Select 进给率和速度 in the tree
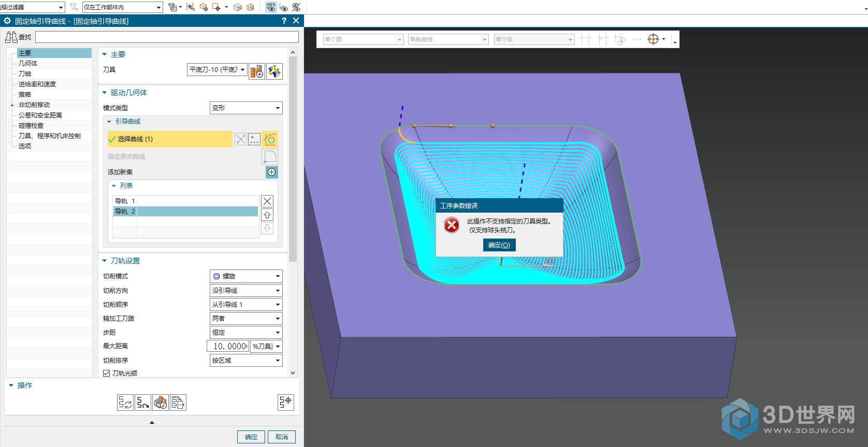 (x=37, y=84)
